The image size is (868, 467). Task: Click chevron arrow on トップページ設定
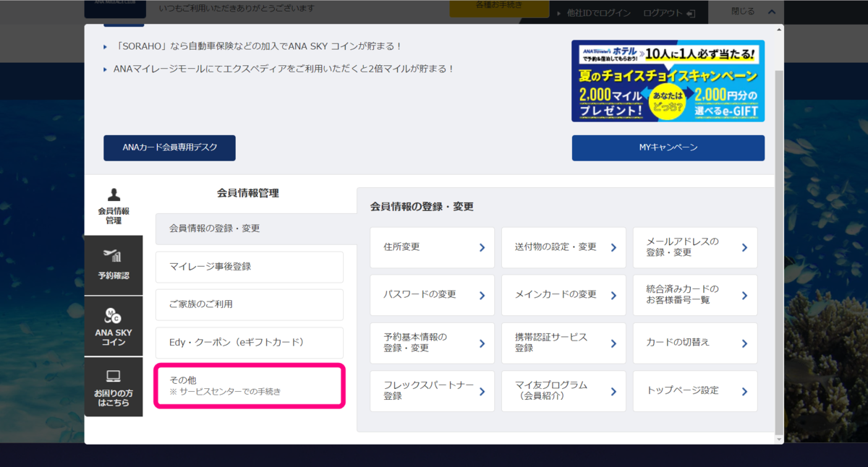point(744,392)
